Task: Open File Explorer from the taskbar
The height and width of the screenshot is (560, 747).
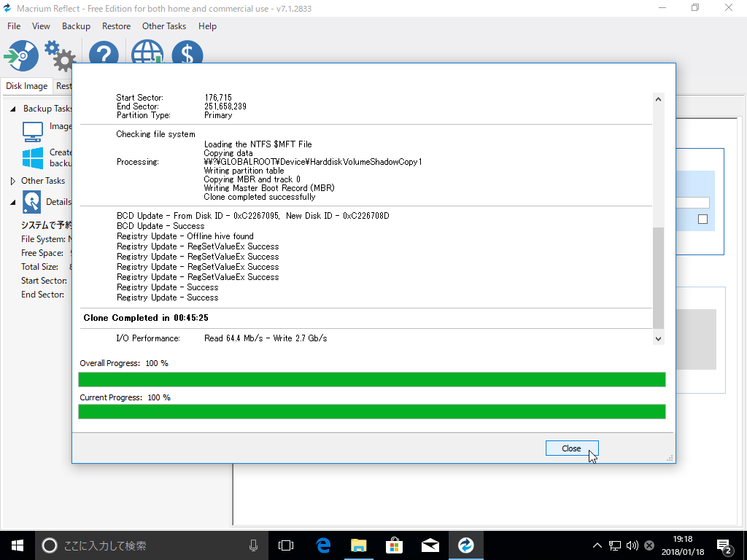Action: 358,545
